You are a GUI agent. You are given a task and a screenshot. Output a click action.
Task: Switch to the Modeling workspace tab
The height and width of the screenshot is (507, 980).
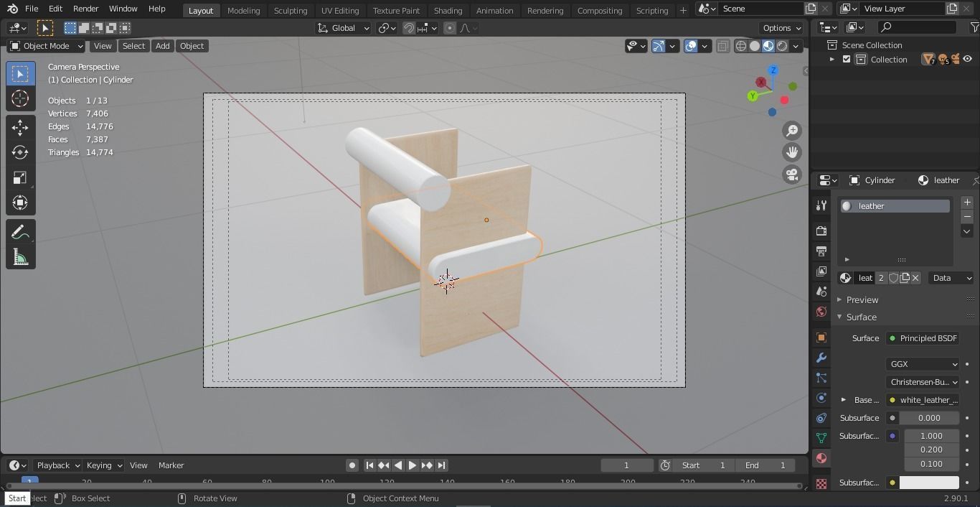(x=243, y=10)
